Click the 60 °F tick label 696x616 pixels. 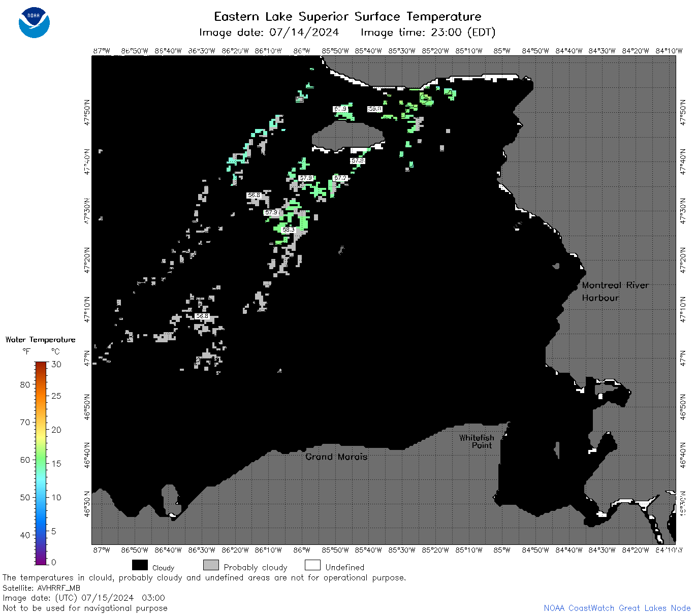[25, 460]
